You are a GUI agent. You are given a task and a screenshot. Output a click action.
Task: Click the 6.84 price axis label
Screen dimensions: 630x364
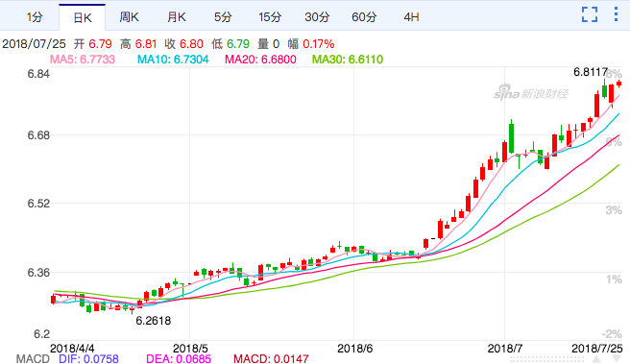tap(38, 74)
